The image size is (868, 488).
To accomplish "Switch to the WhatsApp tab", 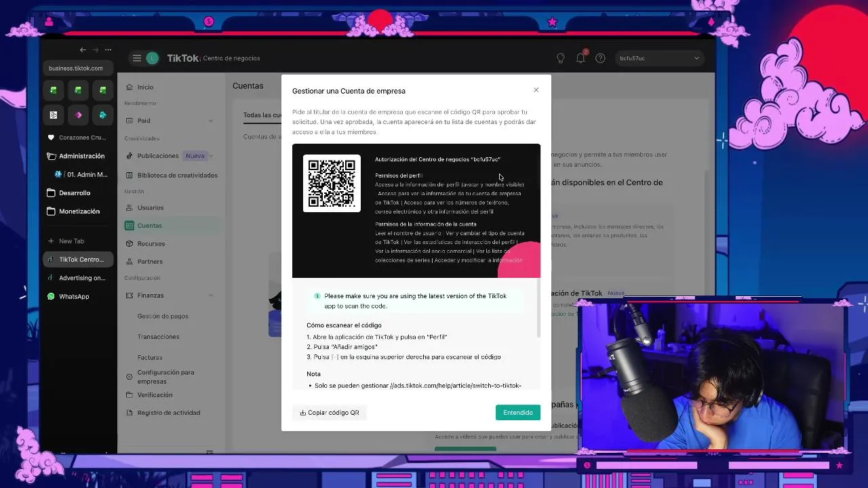I will pyautogui.click(x=77, y=296).
